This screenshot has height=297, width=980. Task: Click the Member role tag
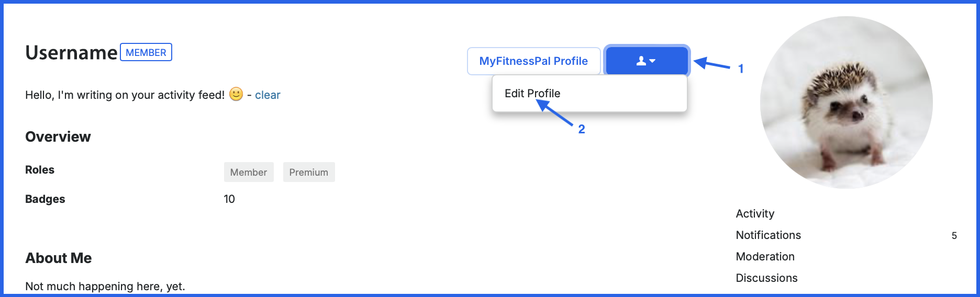coord(249,172)
